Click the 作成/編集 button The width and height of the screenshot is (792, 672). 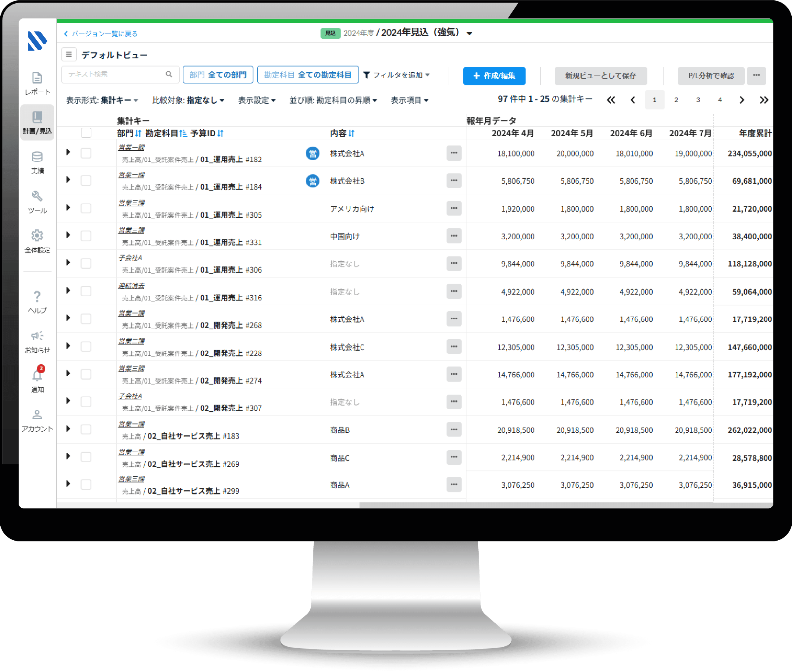[494, 75]
